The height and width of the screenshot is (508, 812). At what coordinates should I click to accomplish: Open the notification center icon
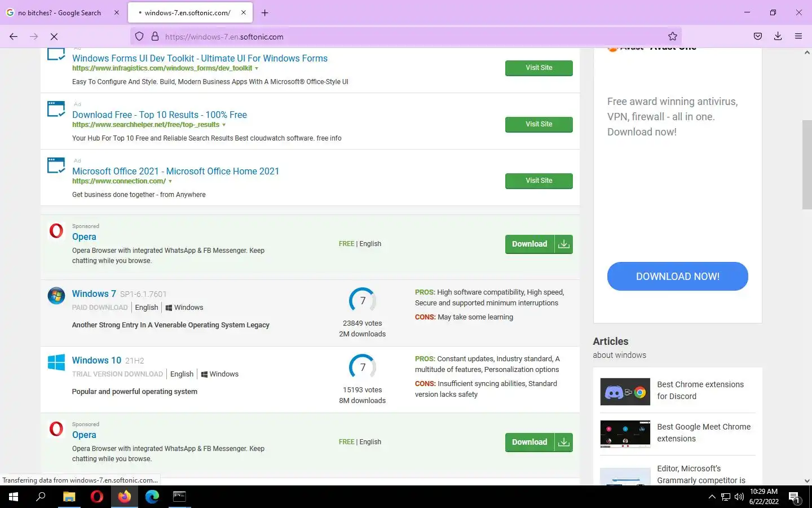(795, 497)
